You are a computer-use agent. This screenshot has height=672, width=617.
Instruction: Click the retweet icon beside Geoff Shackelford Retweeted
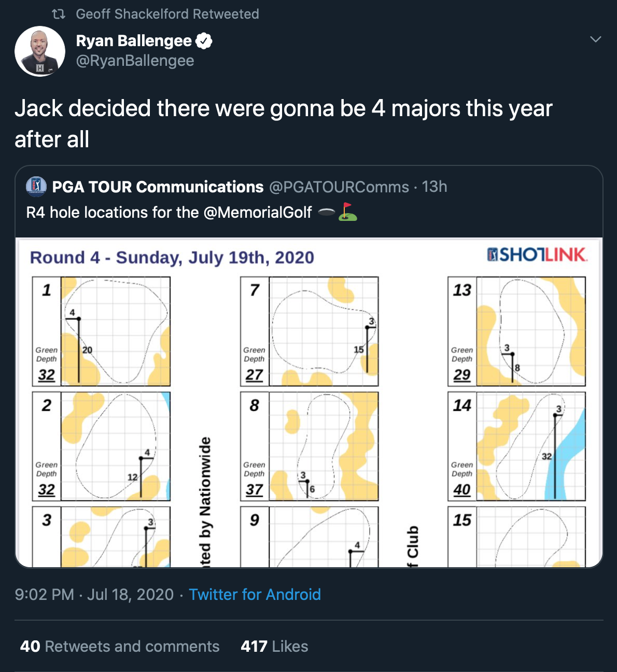coord(59,14)
